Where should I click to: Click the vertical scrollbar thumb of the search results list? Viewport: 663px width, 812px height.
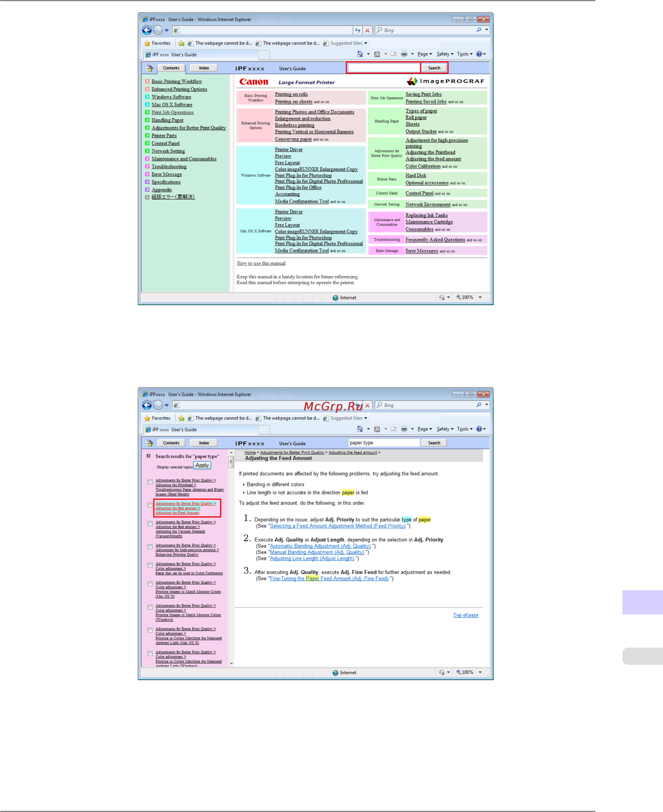[231, 462]
